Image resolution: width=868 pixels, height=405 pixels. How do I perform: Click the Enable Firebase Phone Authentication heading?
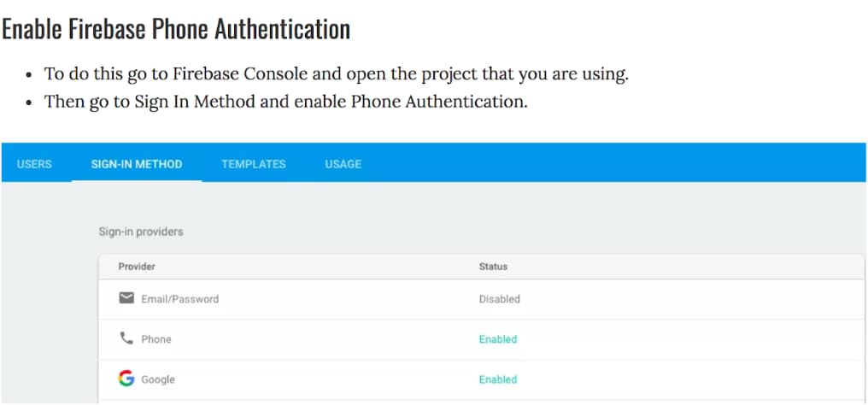tap(176, 29)
